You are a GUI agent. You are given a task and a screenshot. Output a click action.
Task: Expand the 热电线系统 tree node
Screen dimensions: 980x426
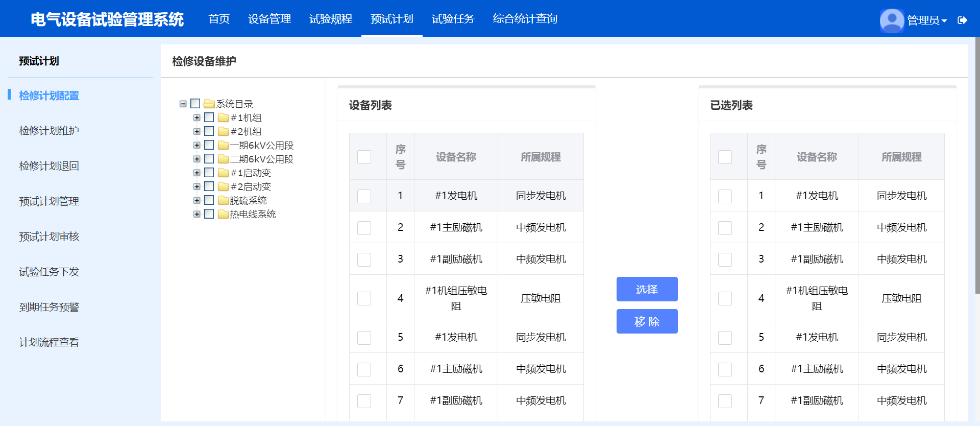pos(197,214)
